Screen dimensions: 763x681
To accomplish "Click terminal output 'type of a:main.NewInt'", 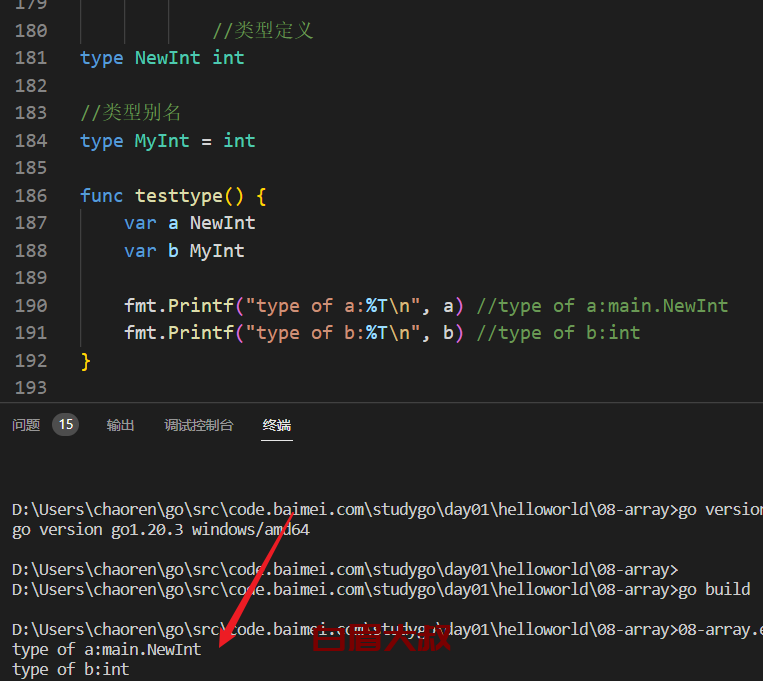I will tap(107, 649).
